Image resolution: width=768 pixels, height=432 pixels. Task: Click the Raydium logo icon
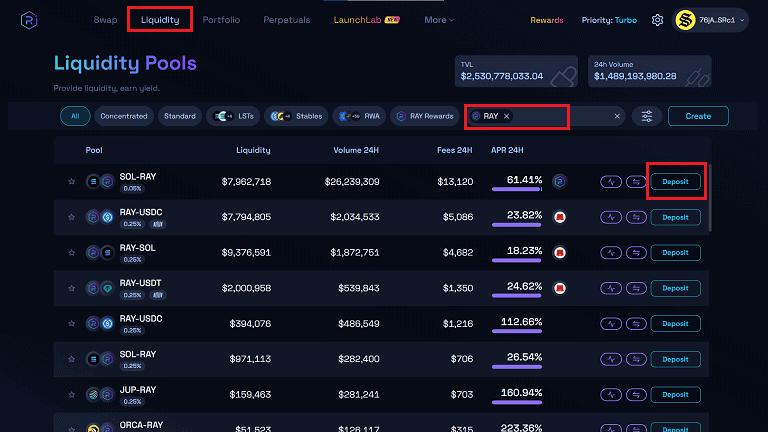point(29,20)
